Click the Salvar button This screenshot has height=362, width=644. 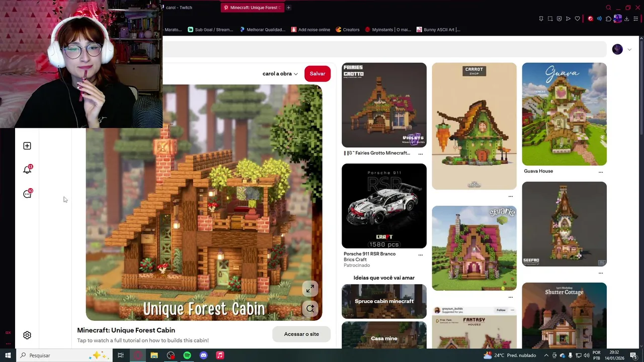(x=317, y=74)
